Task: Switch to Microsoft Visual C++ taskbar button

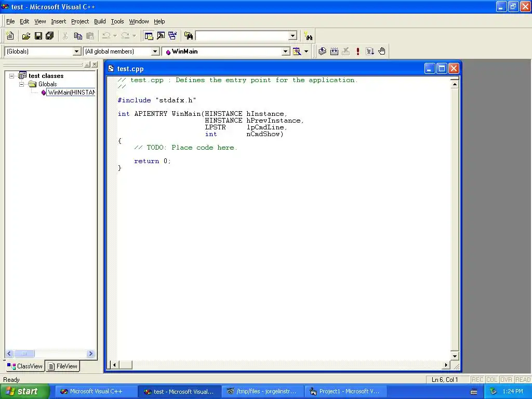Action: click(x=96, y=392)
